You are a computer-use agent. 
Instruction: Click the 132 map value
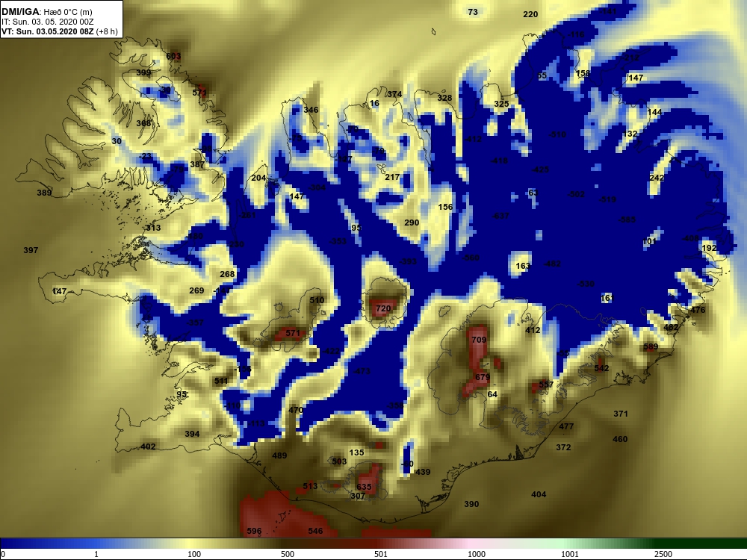pyautogui.click(x=630, y=134)
